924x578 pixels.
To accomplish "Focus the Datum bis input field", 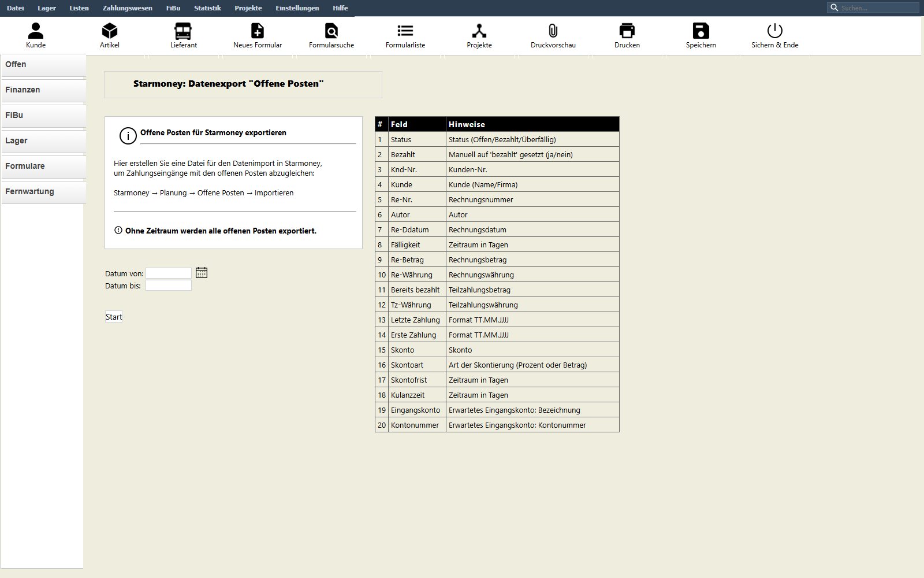I will (x=168, y=286).
